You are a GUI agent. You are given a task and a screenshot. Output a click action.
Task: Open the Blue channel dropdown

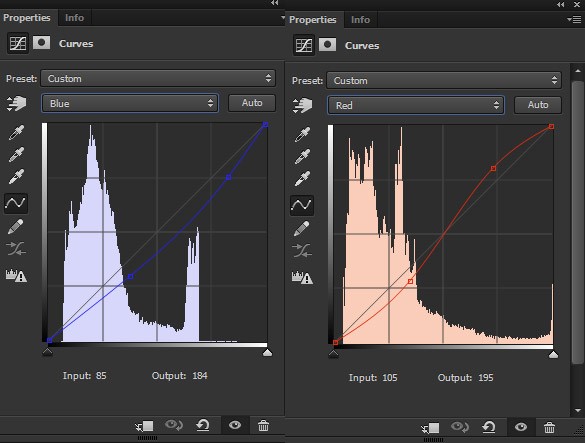tap(130, 103)
